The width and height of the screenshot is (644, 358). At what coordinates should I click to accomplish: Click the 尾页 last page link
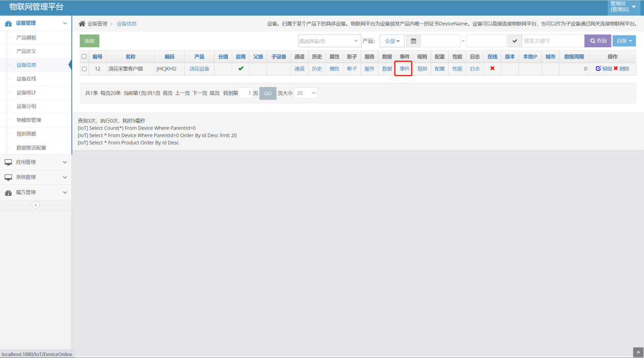[214, 93]
